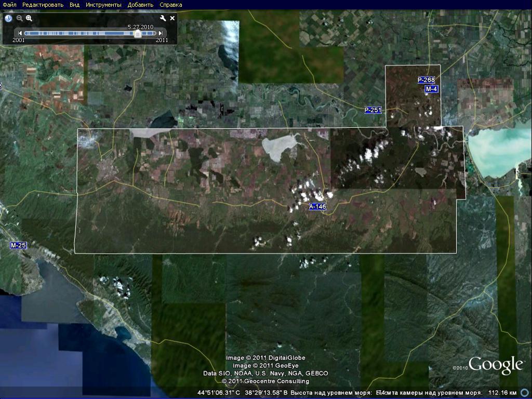Open the Добавить menu
Viewport: 532px width, 399px height.
click(140, 5)
